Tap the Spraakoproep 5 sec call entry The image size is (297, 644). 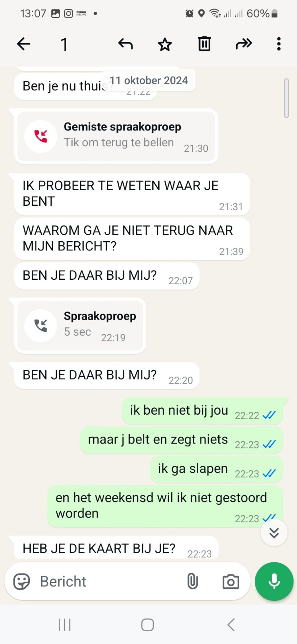pos(80,326)
